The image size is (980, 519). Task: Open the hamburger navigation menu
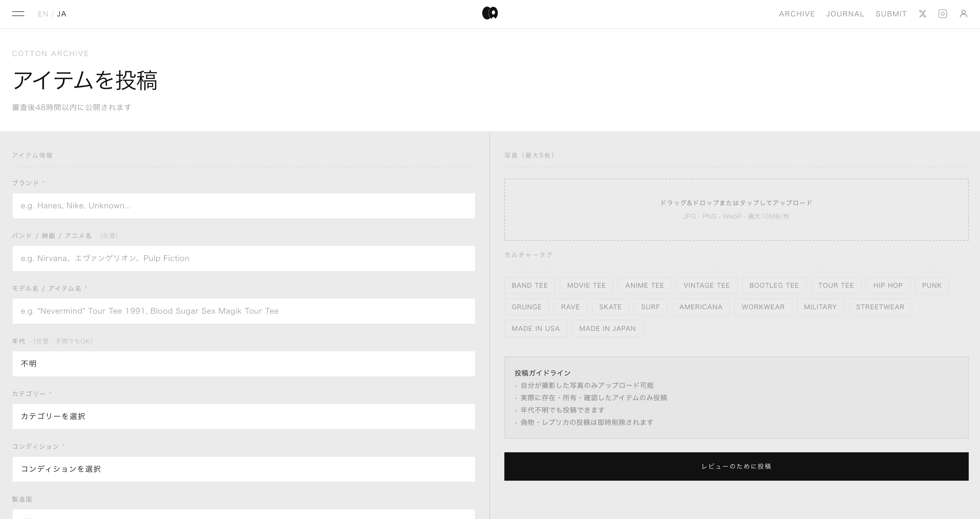[x=18, y=13]
